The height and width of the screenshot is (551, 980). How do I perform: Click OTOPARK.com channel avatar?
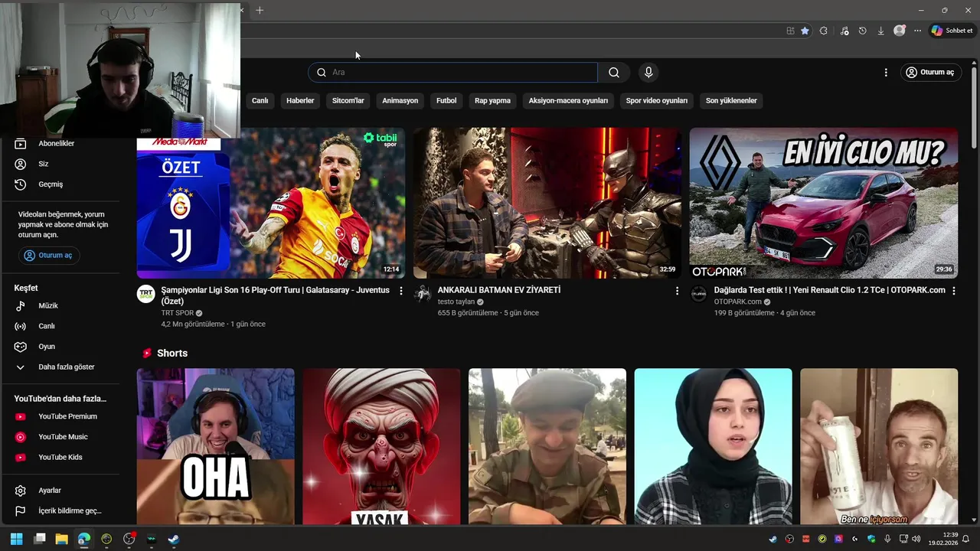(x=699, y=294)
